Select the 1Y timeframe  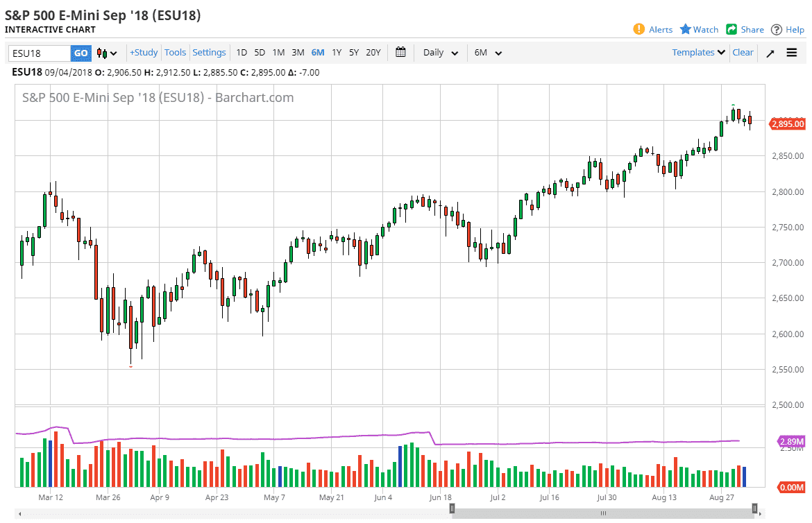(337, 52)
